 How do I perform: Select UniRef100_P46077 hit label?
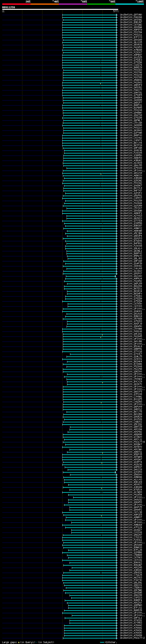click(x=131, y=90)
